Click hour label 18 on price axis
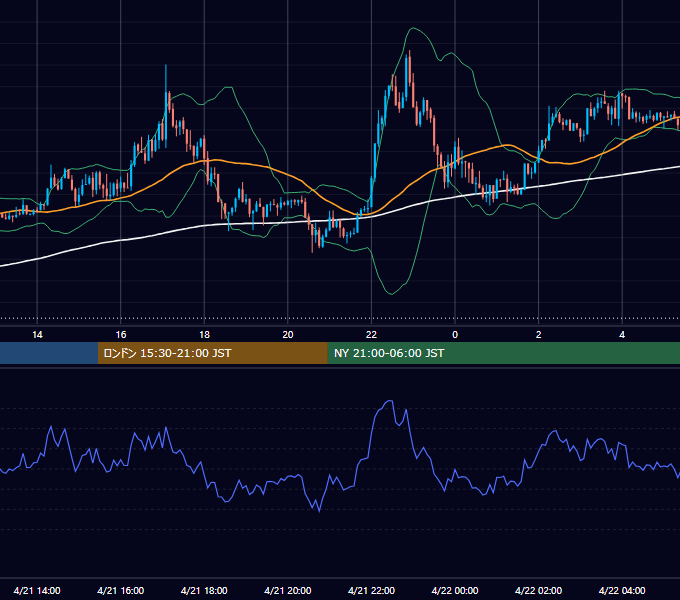 (204, 335)
